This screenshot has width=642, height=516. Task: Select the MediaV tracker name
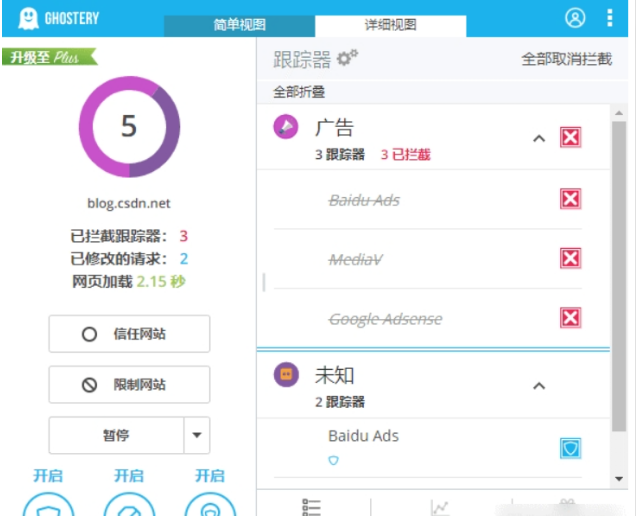coord(355,260)
